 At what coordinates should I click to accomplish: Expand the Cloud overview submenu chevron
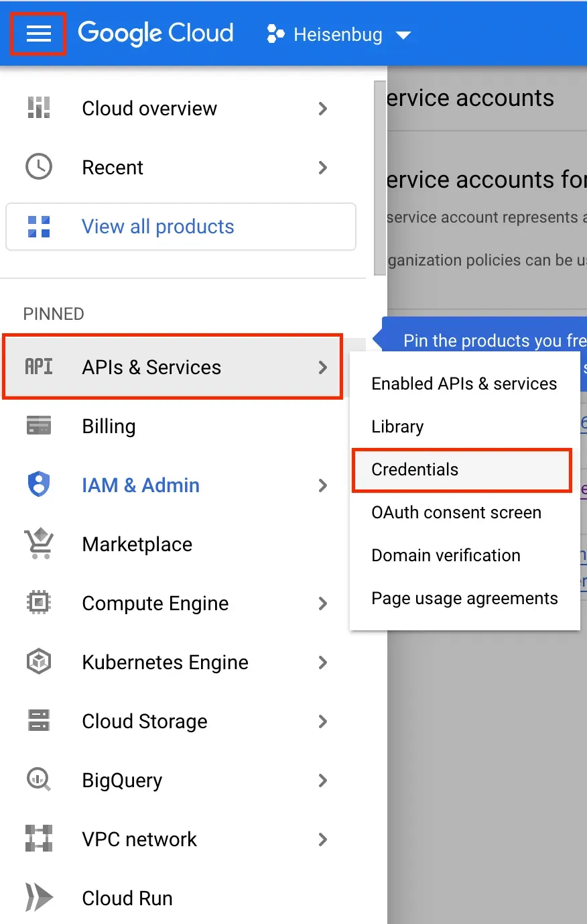coord(323,109)
